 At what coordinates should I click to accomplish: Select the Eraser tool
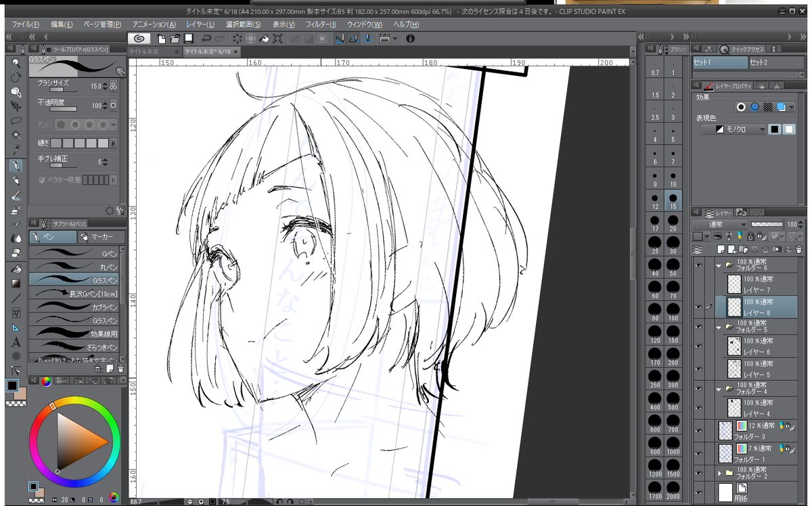[x=15, y=253]
